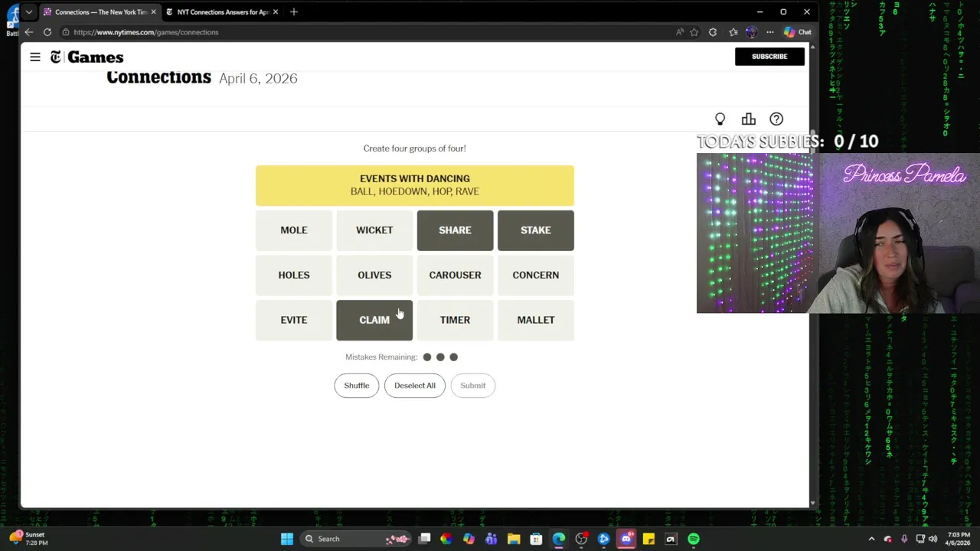Close the Connections New York Times tab
This screenshot has height=551, width=980.
pyautogui.click(x=153, y=12)
